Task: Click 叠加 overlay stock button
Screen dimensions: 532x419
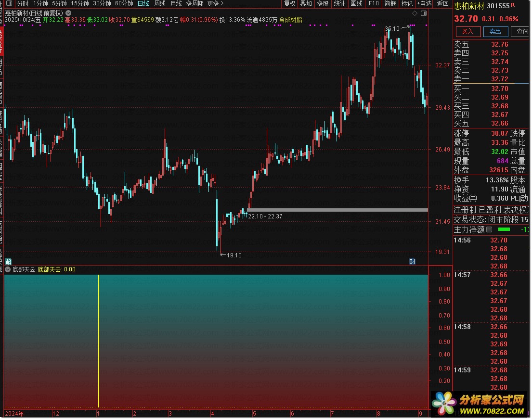Action: pos(306,3)
